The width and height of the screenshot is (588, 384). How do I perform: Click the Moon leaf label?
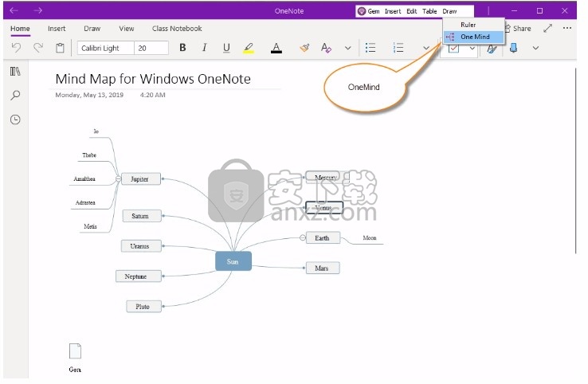tap(370, 237)
